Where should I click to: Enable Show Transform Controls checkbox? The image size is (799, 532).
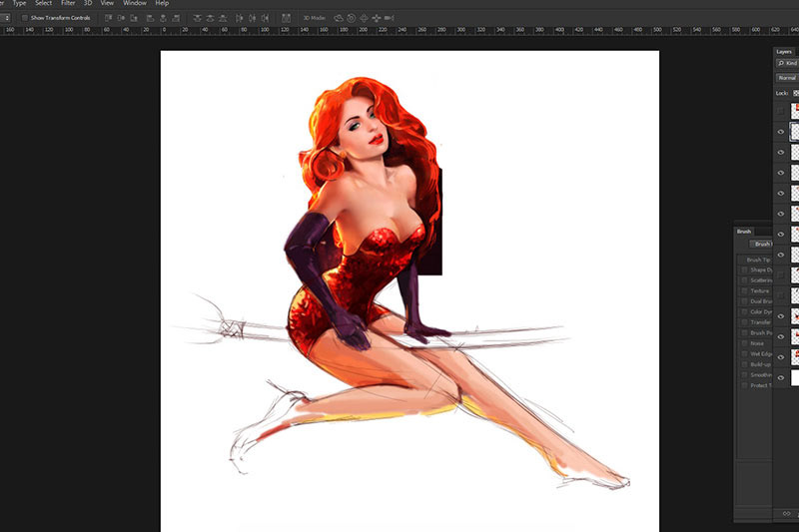click(24, 18)
